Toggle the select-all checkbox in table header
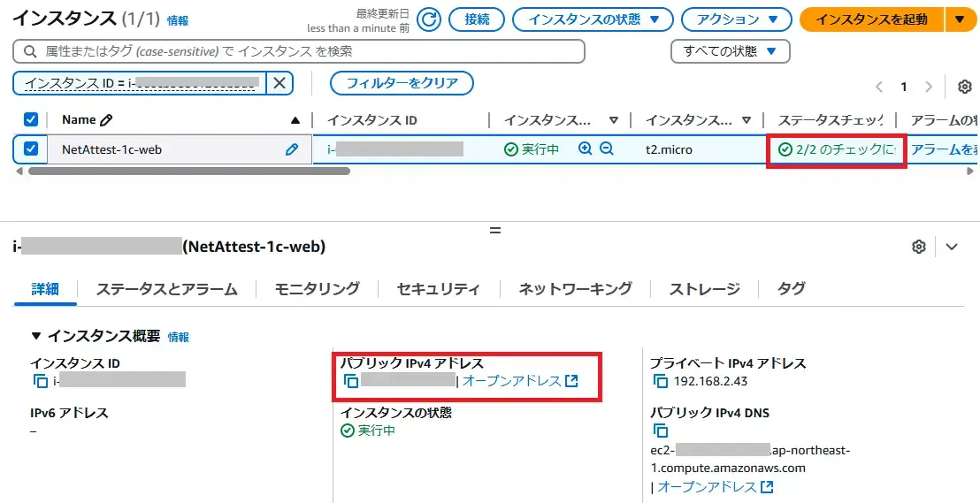Viewport: 980px width, 503px height. (31, 119)
